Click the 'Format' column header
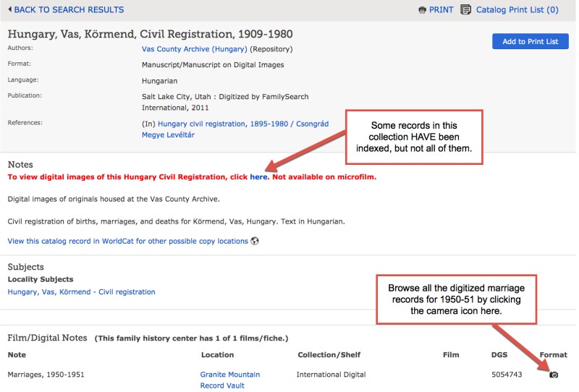The image size is (579, 392). [553, 354]
